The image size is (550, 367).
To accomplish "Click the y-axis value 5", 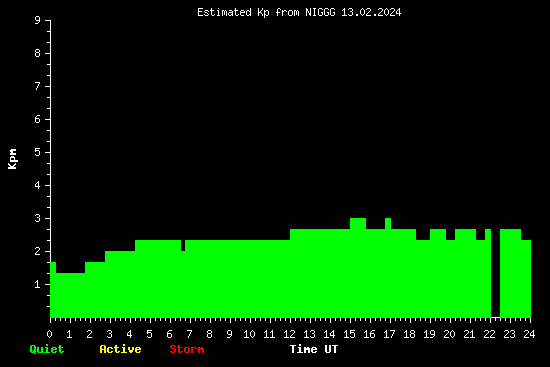I will pos(38,152).
